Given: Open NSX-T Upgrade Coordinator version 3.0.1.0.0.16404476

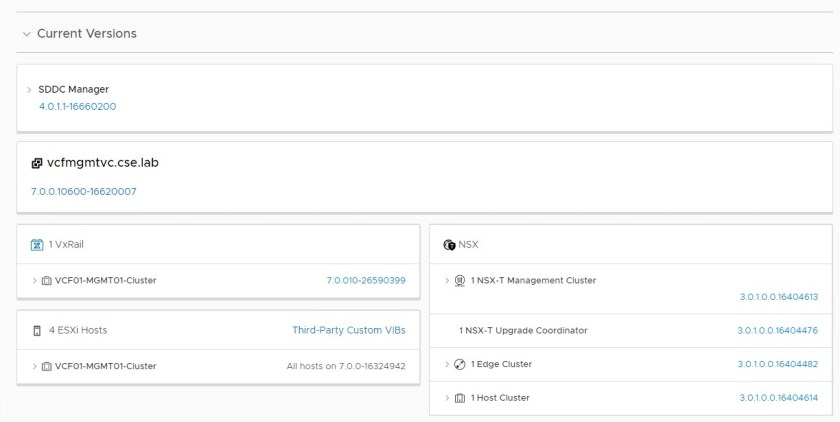Looking at the screenshot, I should tap(777, 330).
